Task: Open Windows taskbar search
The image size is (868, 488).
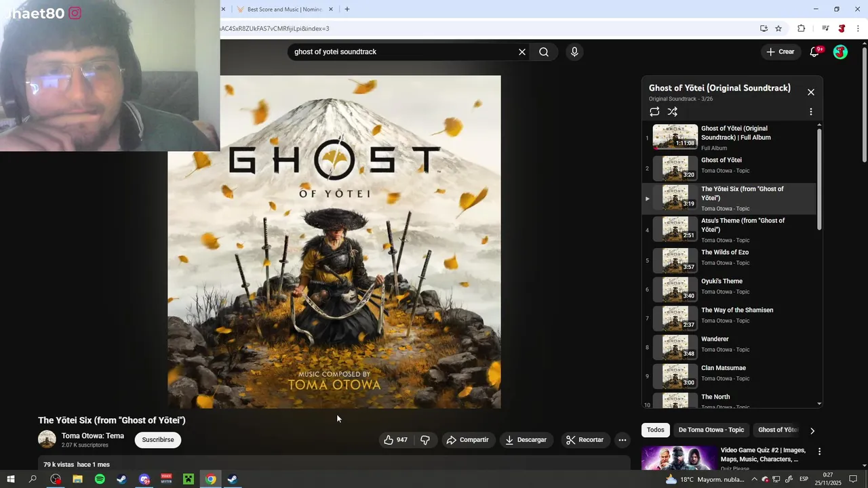Action: click(33, 479)
